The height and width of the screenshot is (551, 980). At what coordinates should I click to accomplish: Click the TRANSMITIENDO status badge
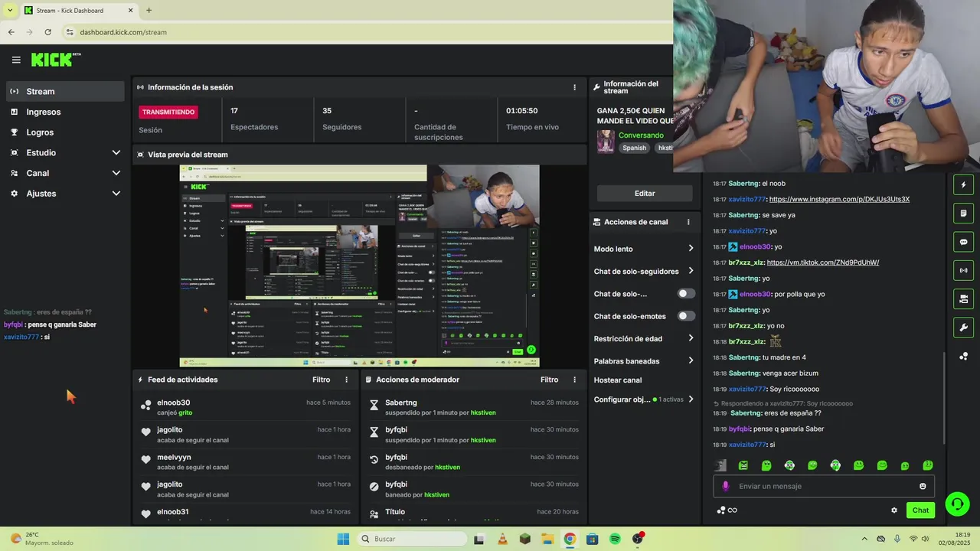[x=168, y=112]
